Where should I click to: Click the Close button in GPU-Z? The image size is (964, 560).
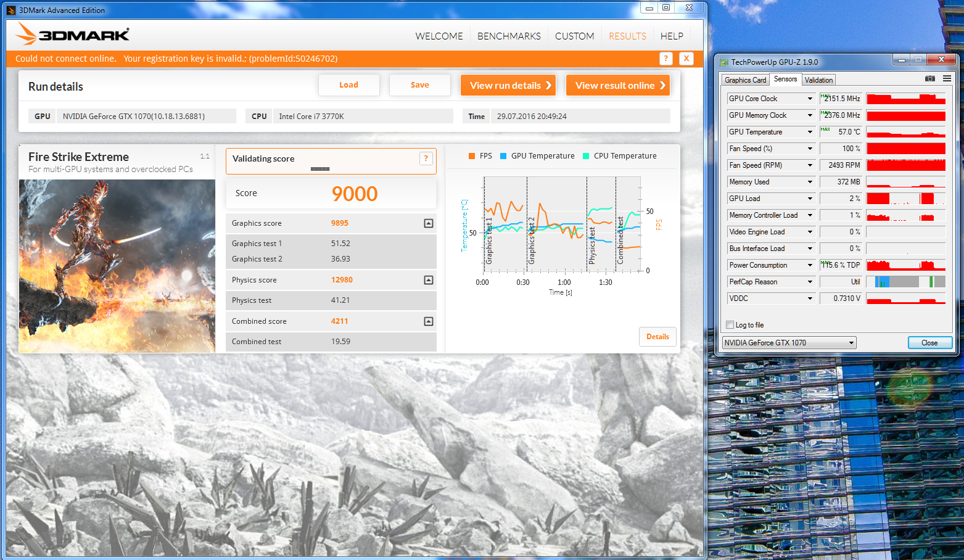click(x=929, y=343)
